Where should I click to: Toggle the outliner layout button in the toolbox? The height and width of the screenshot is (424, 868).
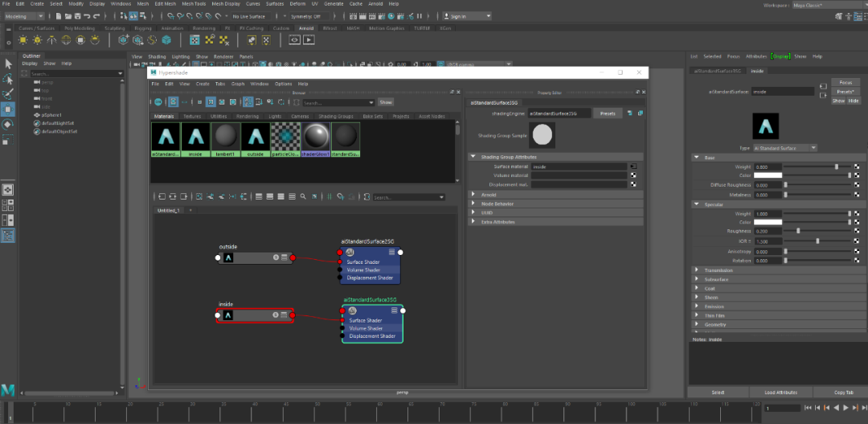tap(8, 236)
